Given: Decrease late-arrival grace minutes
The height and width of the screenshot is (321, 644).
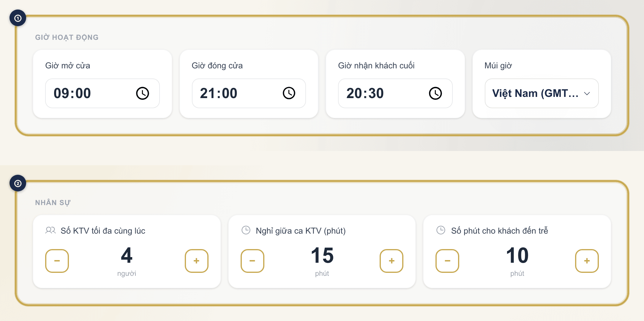Looking at the screenshot, I should coord(447,261).
